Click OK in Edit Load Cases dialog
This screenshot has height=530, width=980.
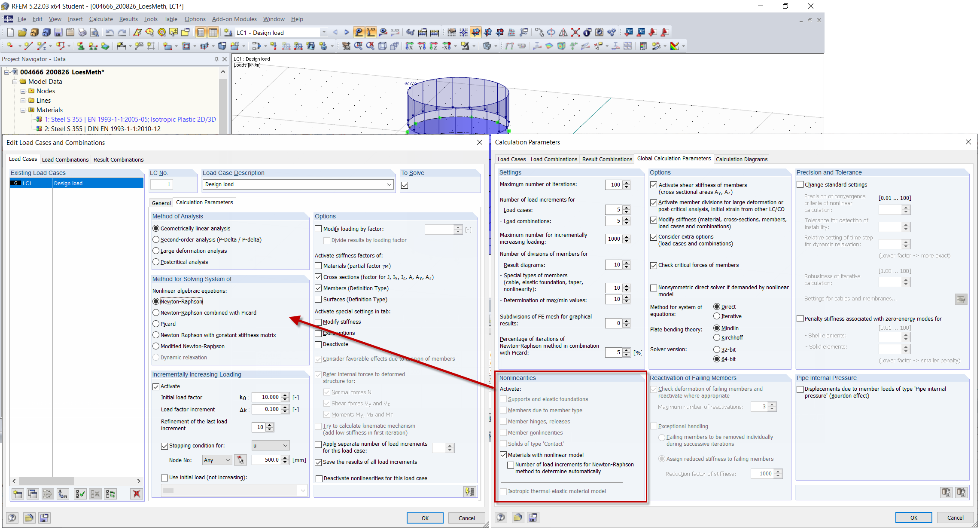coord(425,518)
